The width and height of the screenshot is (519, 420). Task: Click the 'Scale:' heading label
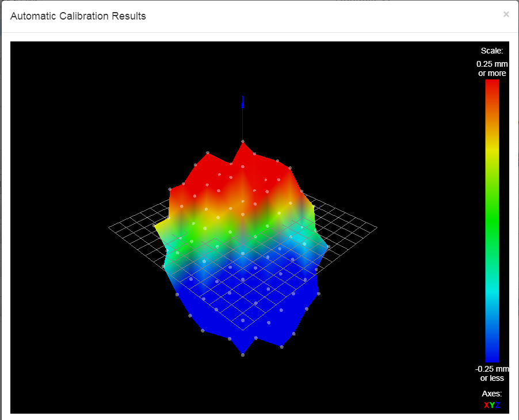coord(492,51)
